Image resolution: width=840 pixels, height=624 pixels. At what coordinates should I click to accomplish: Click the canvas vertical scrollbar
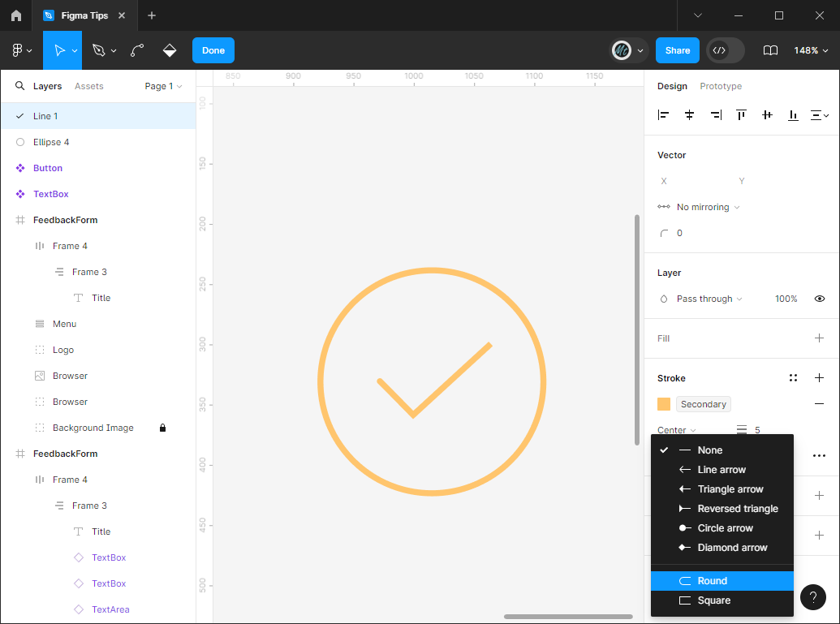[x=637, y=330]
